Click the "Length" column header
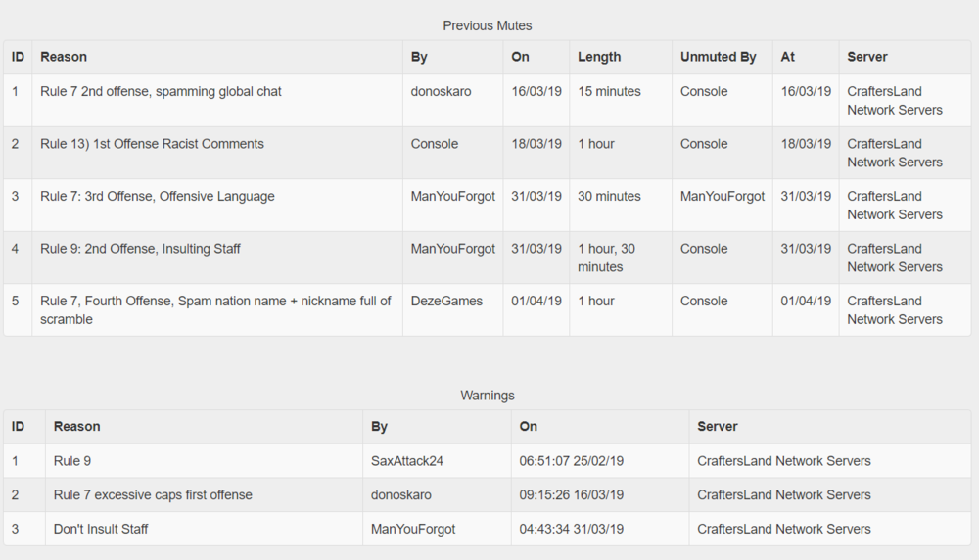Screen dimensions: 979x560 (599, 57)
